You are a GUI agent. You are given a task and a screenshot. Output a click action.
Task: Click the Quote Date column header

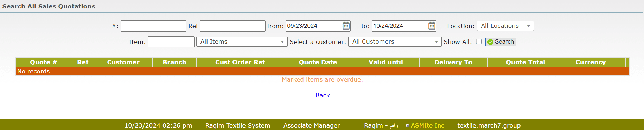coord(318,62)
